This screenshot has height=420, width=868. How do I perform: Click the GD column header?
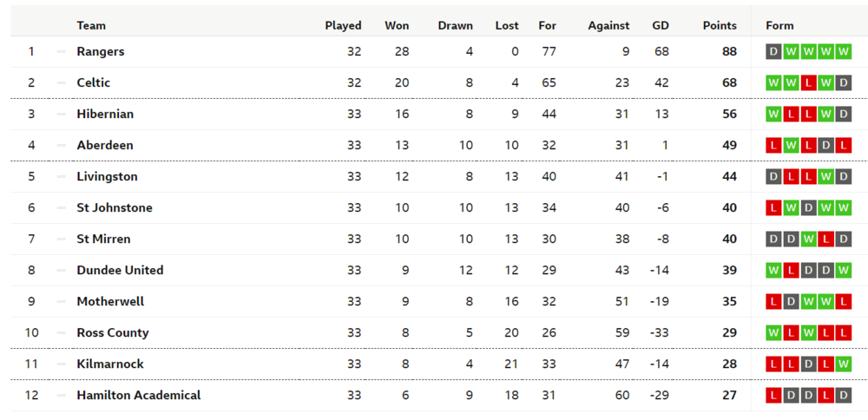[x=661, y=26]
